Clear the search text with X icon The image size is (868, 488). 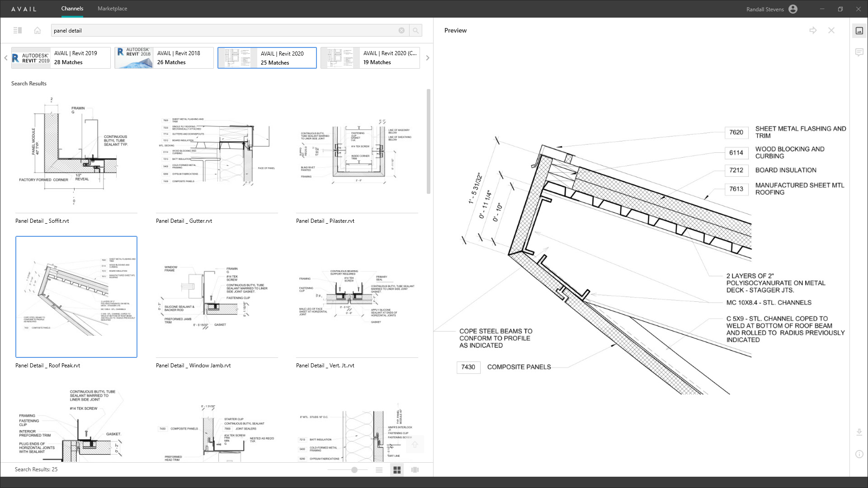[401, 30]
